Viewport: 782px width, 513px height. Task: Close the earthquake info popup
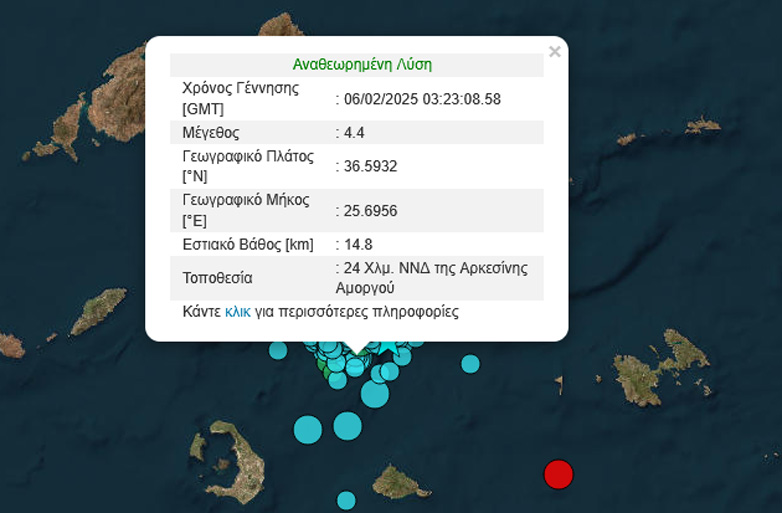click(554, 52)
